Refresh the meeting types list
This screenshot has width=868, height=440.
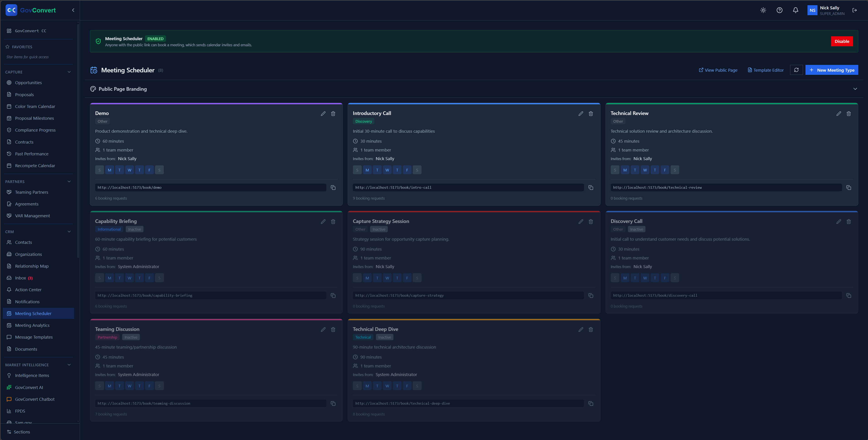coord(796,70)
